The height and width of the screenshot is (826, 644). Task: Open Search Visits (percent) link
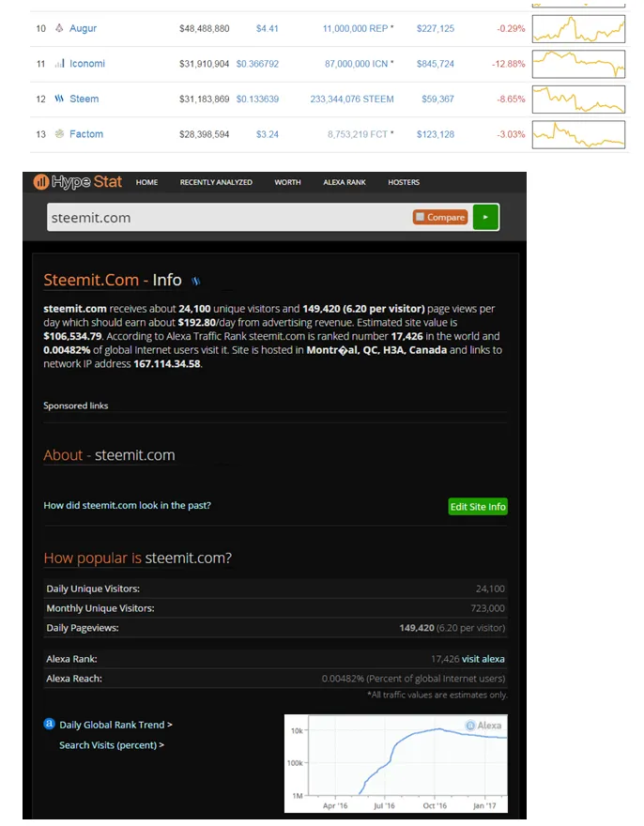[111, 745]
